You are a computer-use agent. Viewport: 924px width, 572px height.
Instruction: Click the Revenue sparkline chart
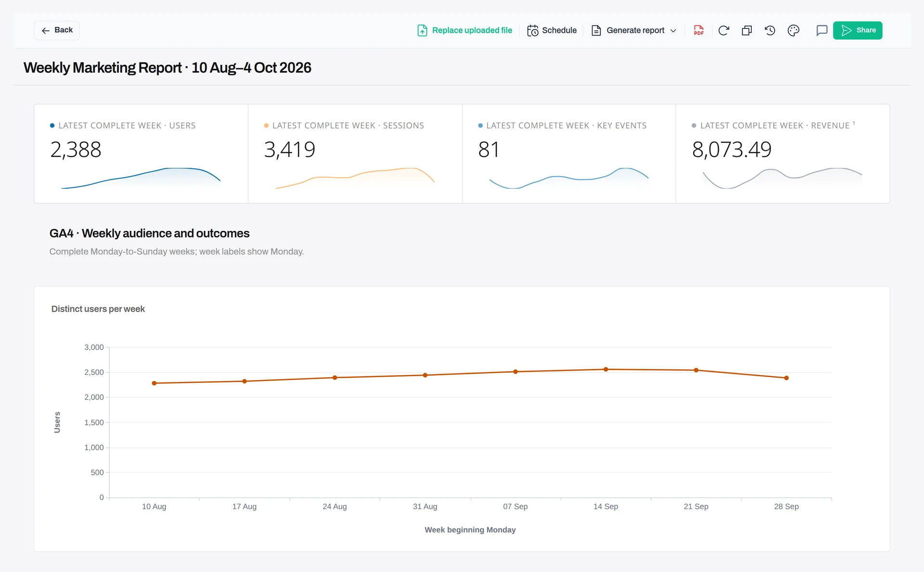pos(782,178)
